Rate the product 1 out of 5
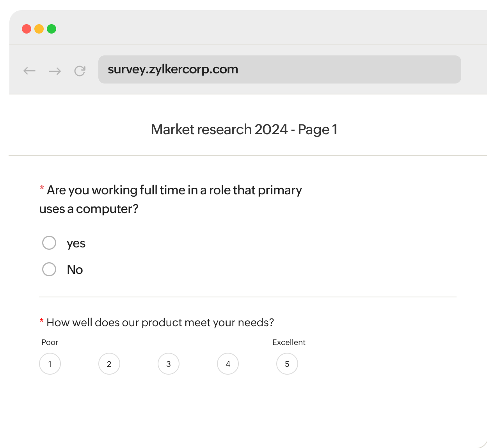This screenshot has width=487, height=448. (x=50, y=364)
